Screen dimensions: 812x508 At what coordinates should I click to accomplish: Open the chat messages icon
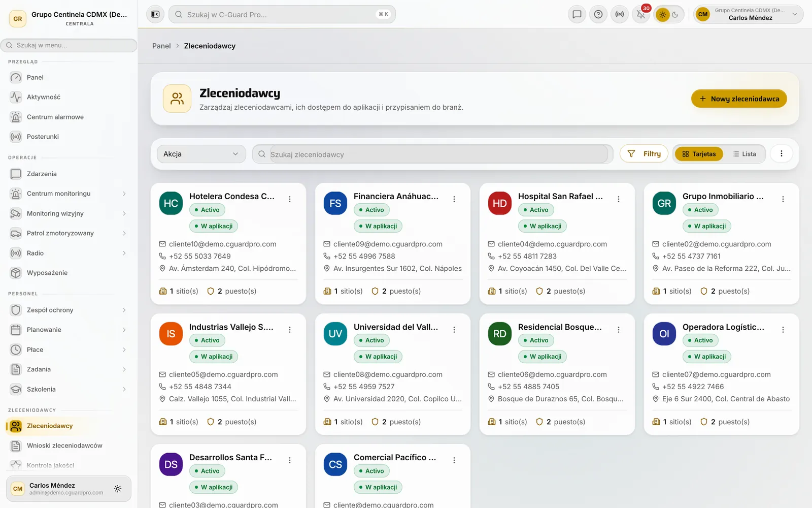pyautogui.click(x=577, y=14)
